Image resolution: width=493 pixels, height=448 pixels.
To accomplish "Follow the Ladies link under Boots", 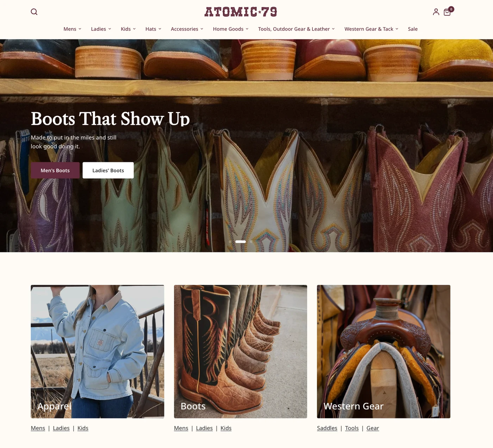I will [204, 428].
